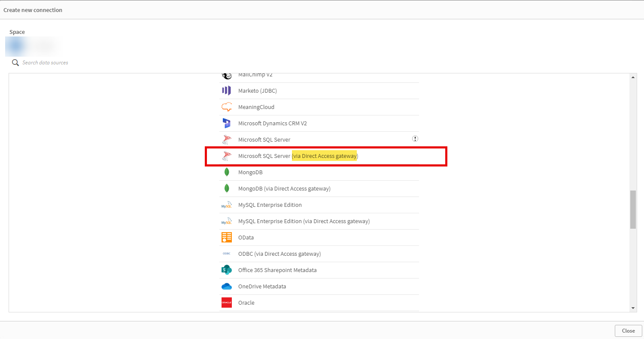Viewport: 644px width, 339px height.
Task: Select MySQL Enterprise Edition (via Direct Access gateway)
Action: coord(304,221)
